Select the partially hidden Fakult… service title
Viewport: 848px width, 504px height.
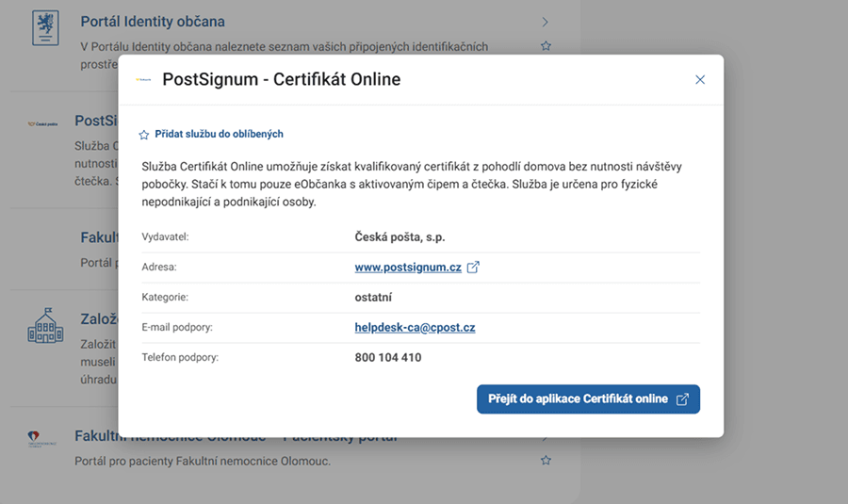click(99, 237)
